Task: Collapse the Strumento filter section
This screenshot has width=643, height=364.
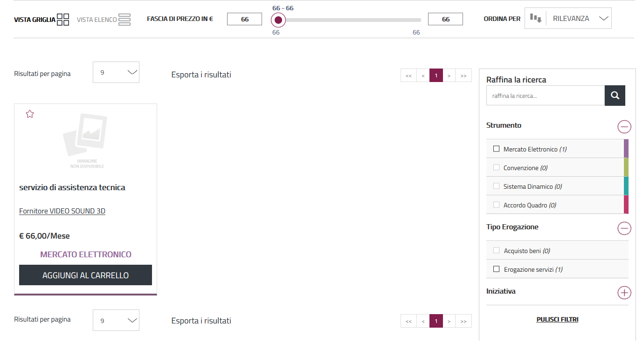Action: pos(624,126)
